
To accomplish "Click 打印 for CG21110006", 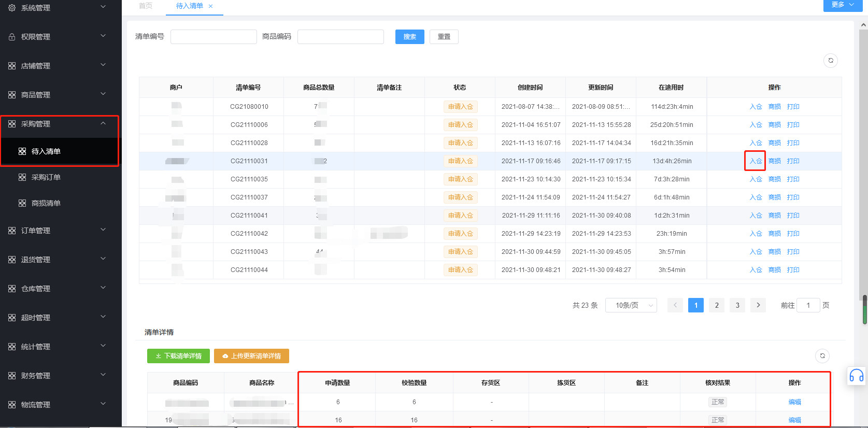I will coord(793,125).
